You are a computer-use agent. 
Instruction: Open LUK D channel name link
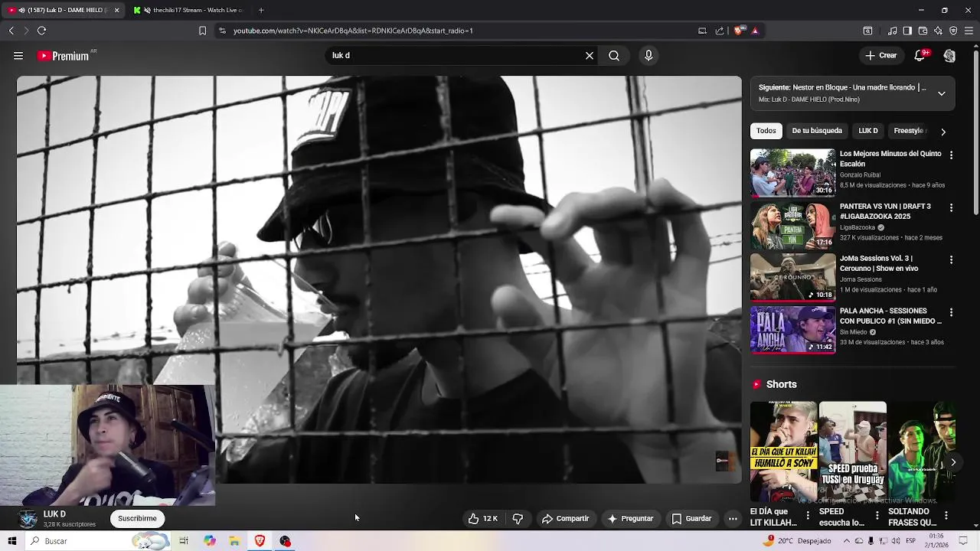coord(54,514)
